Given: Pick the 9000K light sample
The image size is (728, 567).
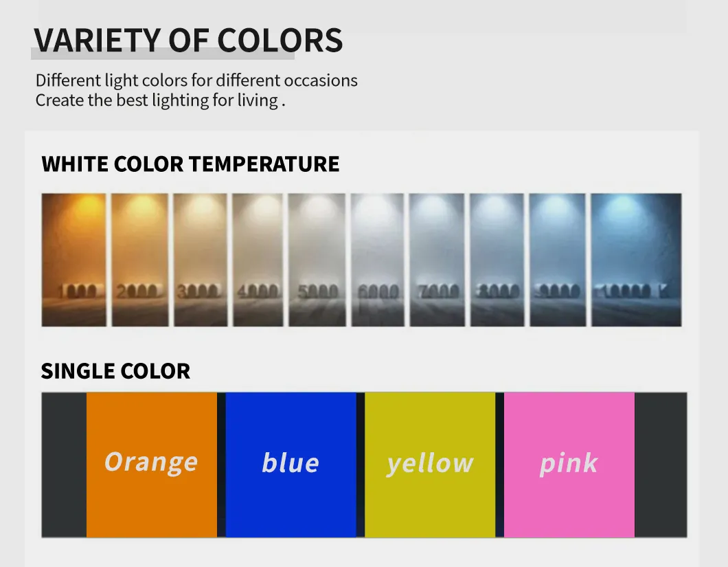Looking at the screenshot, I should click(557, 259).
